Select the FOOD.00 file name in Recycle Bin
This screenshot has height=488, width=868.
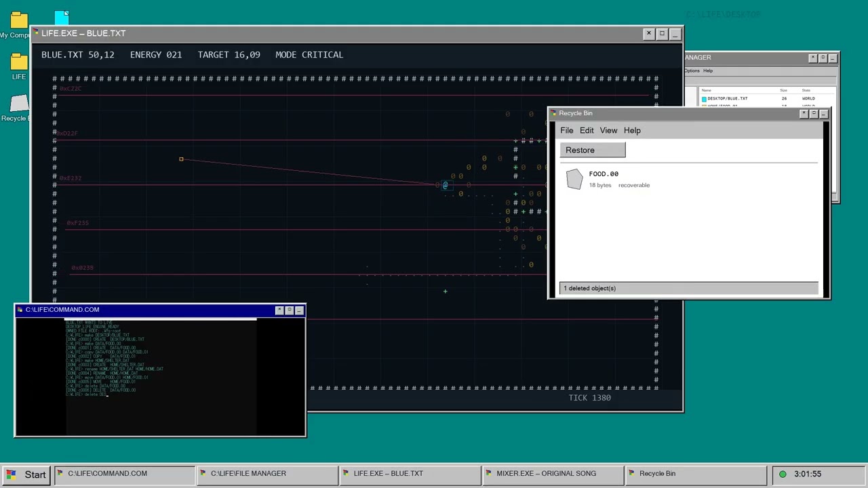tap(604, 174)
